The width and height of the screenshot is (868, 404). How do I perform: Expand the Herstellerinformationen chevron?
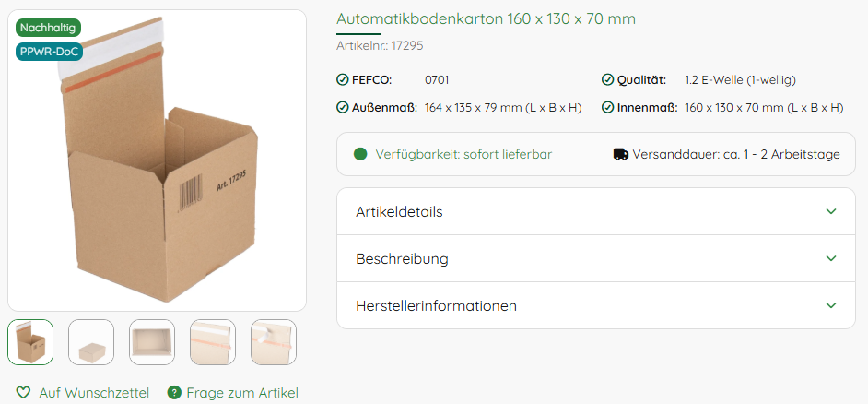pos(830,305)
